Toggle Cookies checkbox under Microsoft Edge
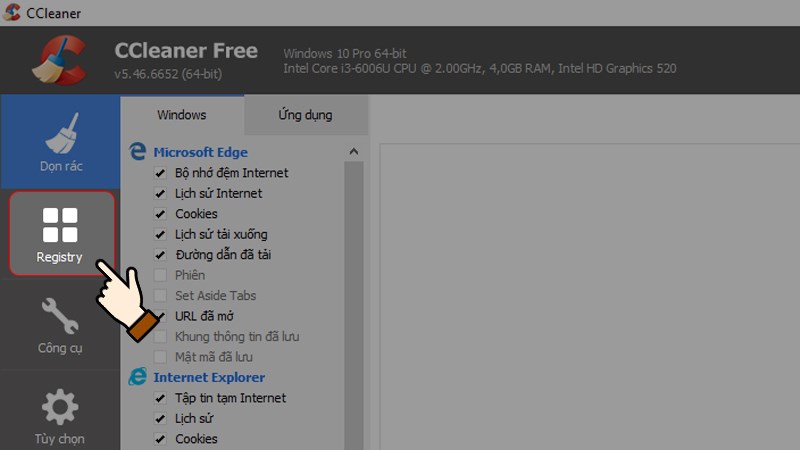 tap(160, 214)
